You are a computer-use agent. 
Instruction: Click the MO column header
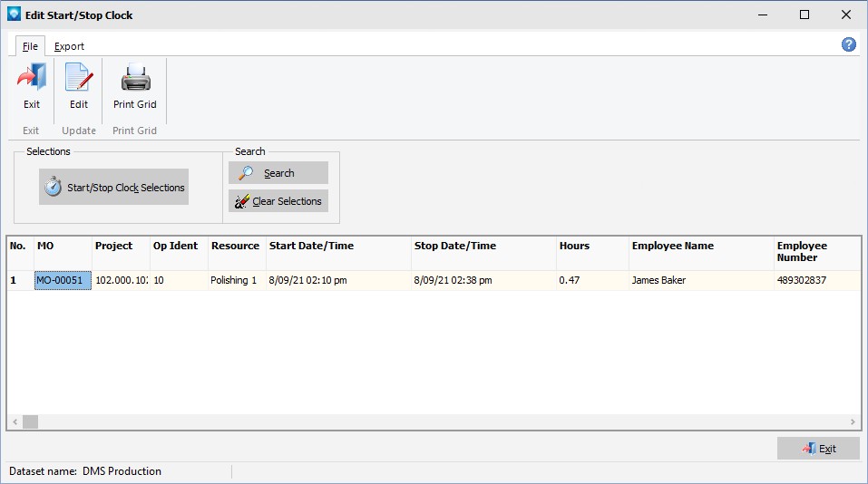pyautogui.click(x=63, y=254)
